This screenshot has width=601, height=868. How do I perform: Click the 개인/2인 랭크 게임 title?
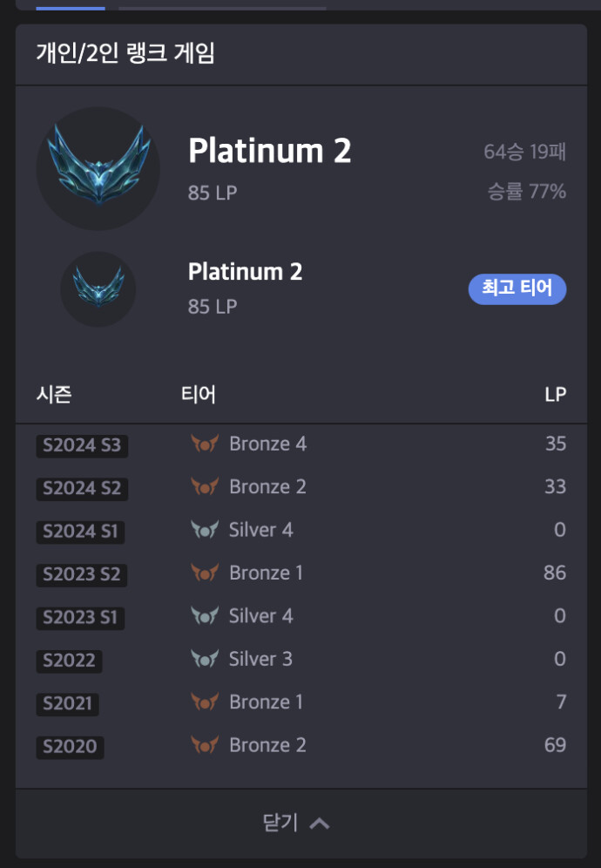tap(125, 54)
